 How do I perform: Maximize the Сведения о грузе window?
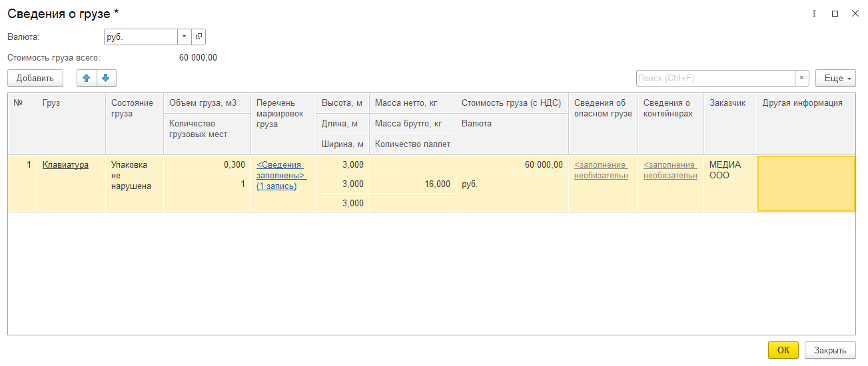835,13
